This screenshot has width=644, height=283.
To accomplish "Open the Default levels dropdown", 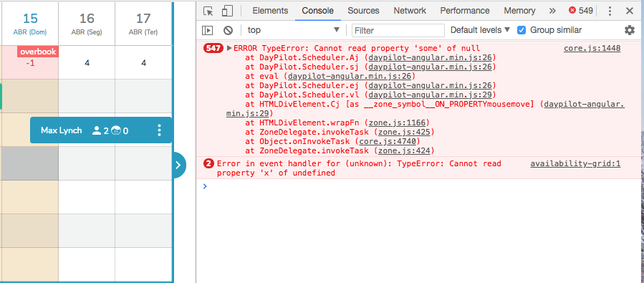I will tap(480, 30).
